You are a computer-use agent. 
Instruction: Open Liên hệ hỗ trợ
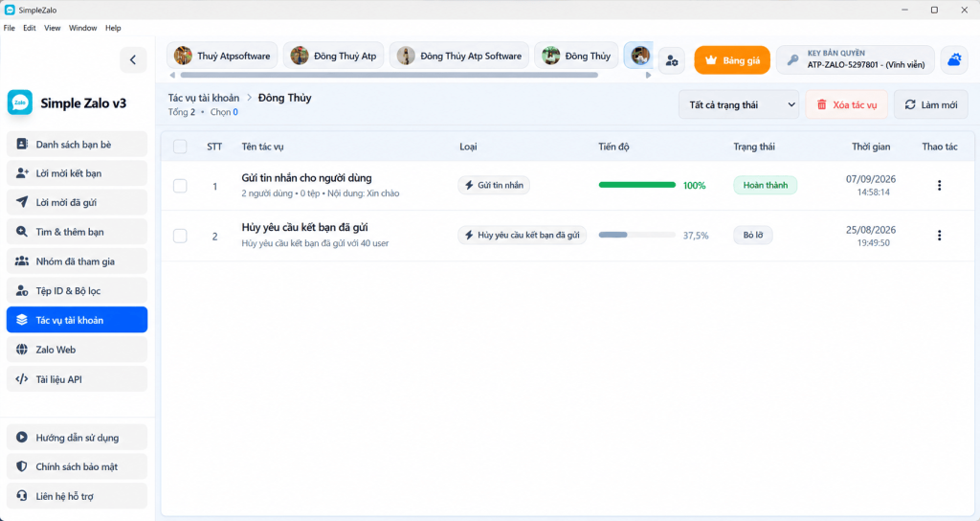(x=77, y=496)
